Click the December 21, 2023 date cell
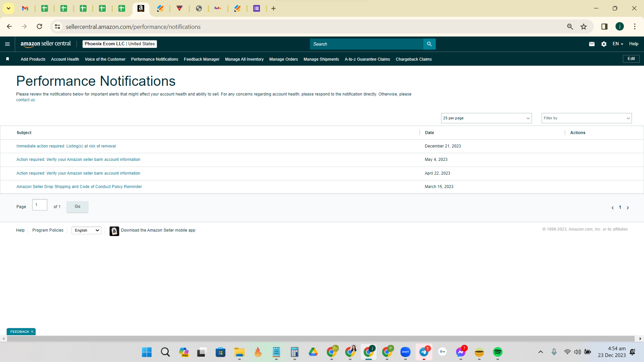The width and height of the screenshot is (644, 362). tap(443, 146)
